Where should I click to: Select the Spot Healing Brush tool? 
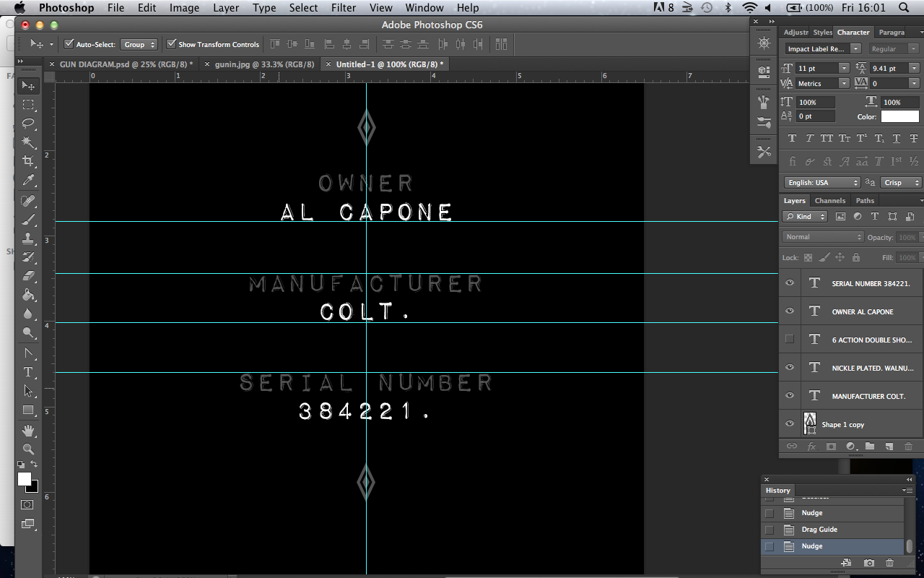pyautogui.click(x=28, y=200)
